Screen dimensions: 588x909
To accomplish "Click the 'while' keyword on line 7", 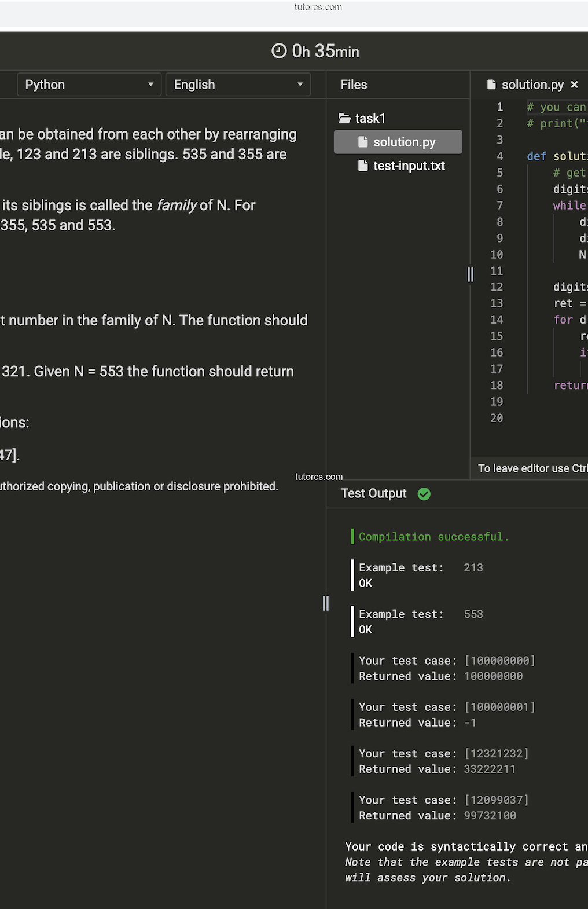I will pyautogui.click(x=569, y=206).
